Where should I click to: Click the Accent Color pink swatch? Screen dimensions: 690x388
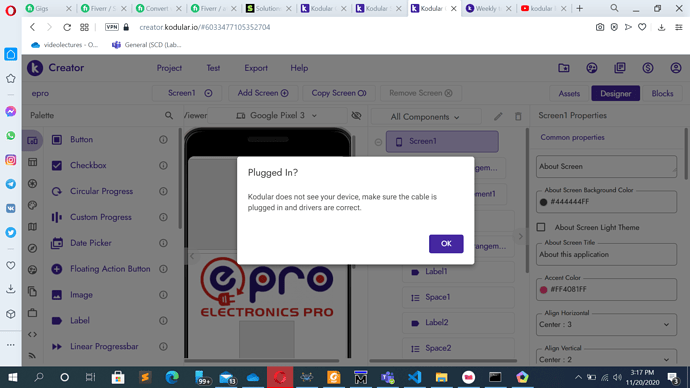(x=543, y=289)
